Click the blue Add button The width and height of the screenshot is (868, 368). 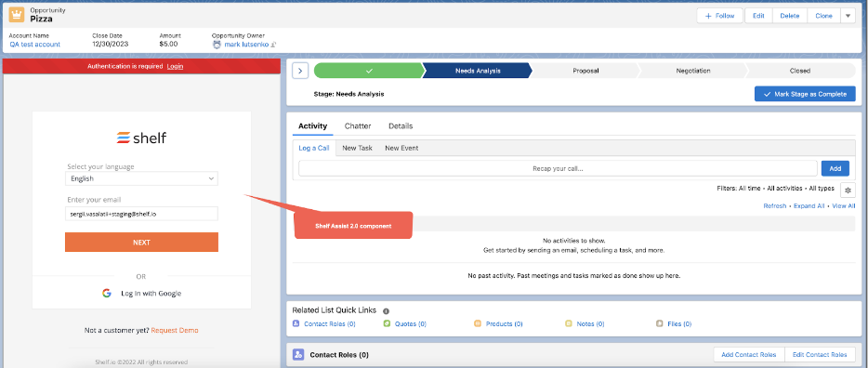click(x=835, y=168)
